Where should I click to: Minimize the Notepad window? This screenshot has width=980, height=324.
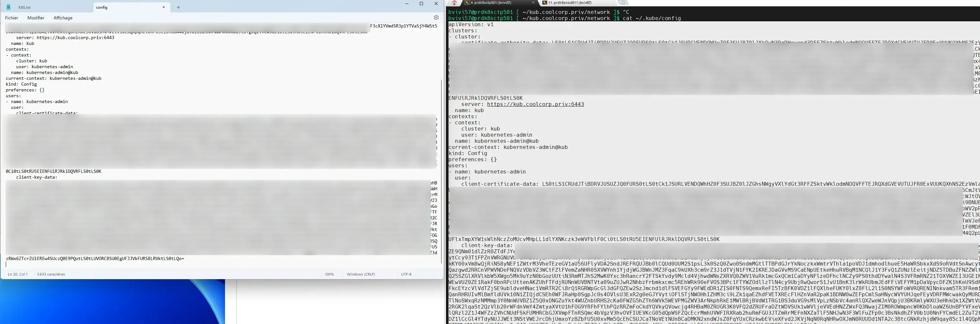(x=407, y=4)
